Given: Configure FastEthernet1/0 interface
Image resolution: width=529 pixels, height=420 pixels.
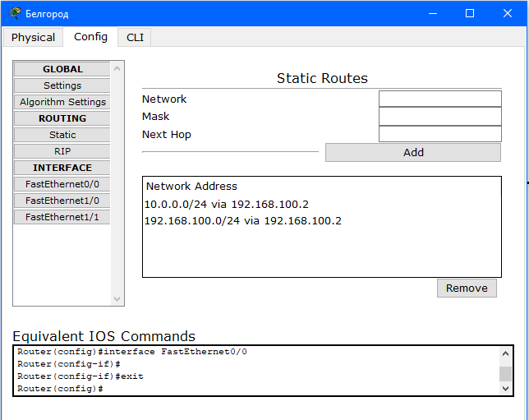Looking at the screenshot, I should click(62, 201).
